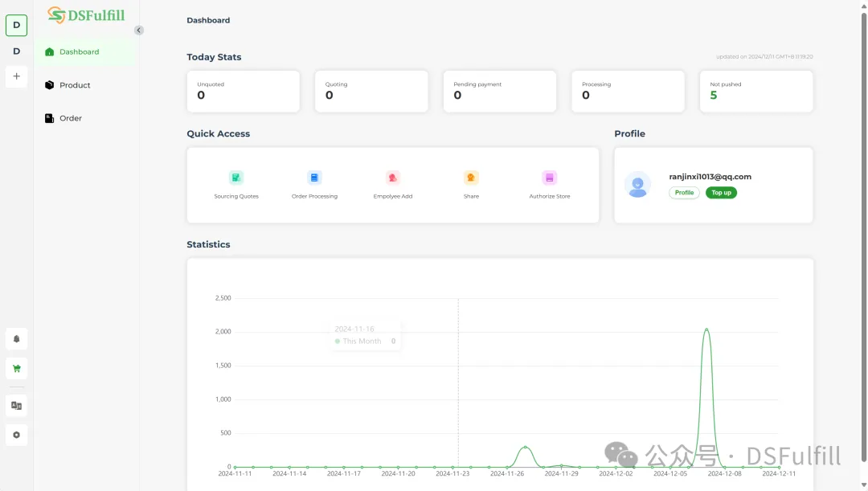Go to Product in the sidebar
The width and height of the screenshot is (868, 491).
(75, 85)
